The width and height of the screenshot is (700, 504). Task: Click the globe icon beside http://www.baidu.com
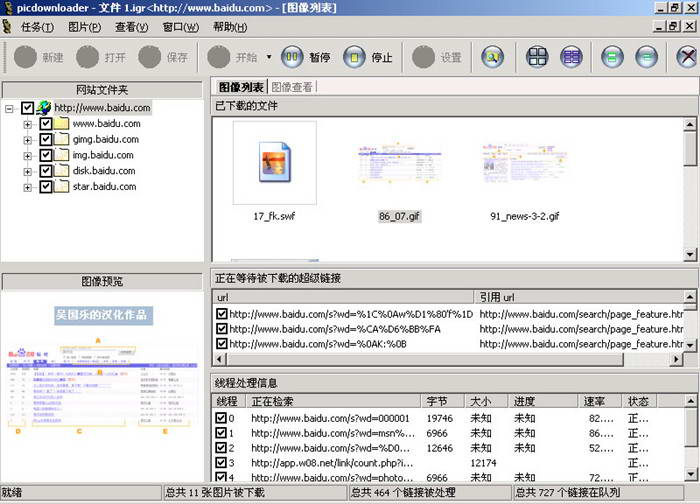pos(44,108)
